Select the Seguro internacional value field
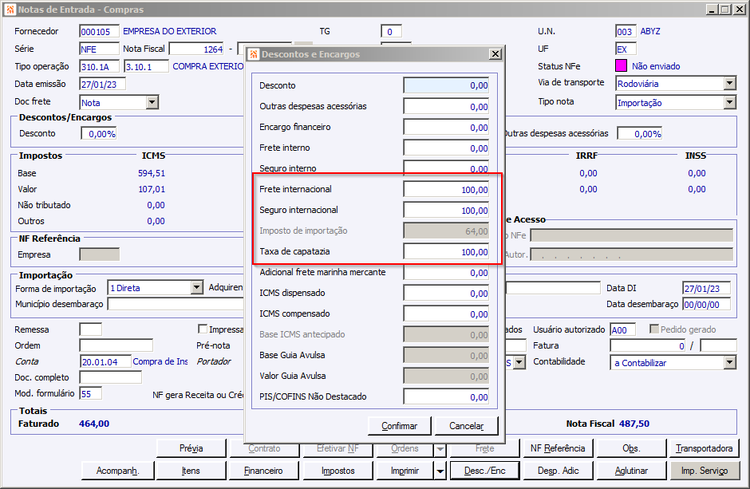 (446, 210)
